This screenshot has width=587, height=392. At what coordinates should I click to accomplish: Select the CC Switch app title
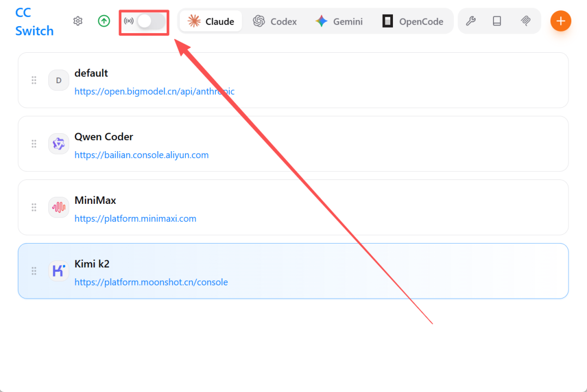click(x=34, y=22)
